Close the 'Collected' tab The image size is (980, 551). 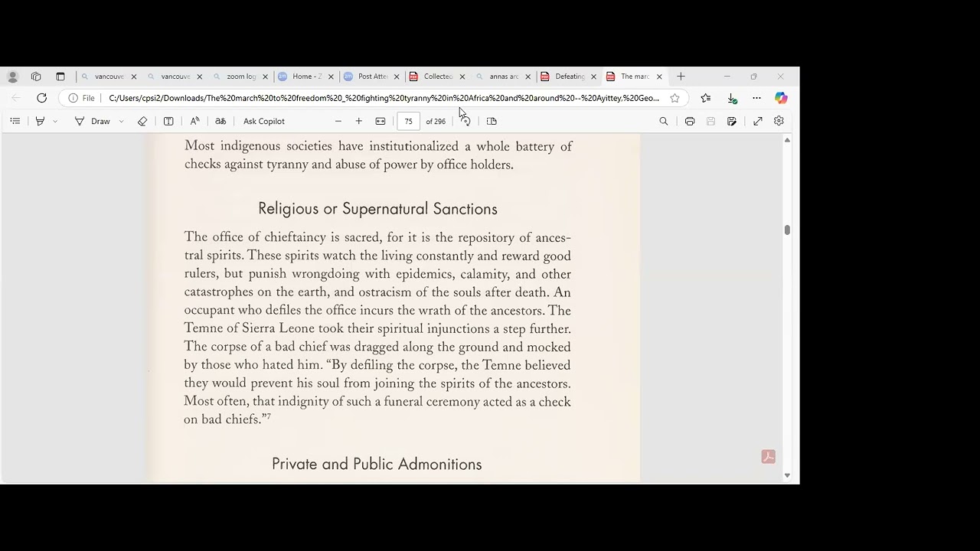462,77
